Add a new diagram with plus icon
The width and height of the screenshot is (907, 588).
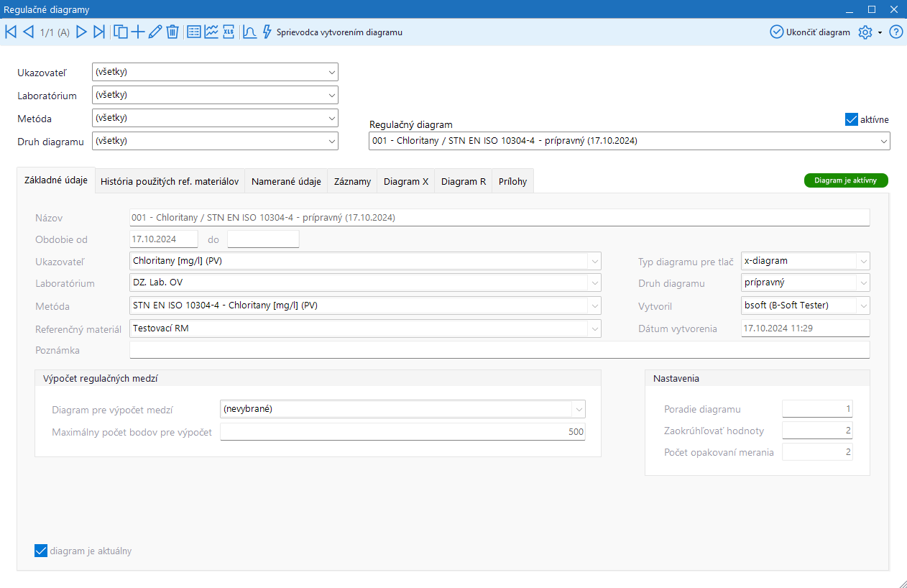[x=138, y=32]
